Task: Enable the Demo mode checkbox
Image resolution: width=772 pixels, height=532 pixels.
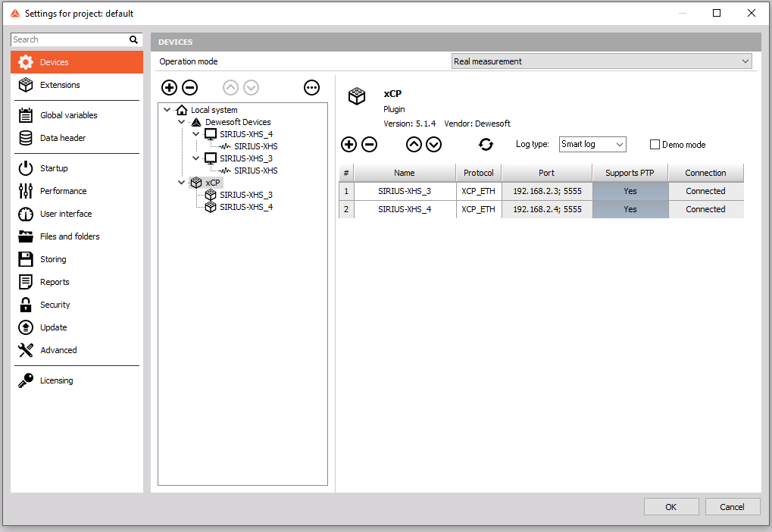Action: point(655,144)
